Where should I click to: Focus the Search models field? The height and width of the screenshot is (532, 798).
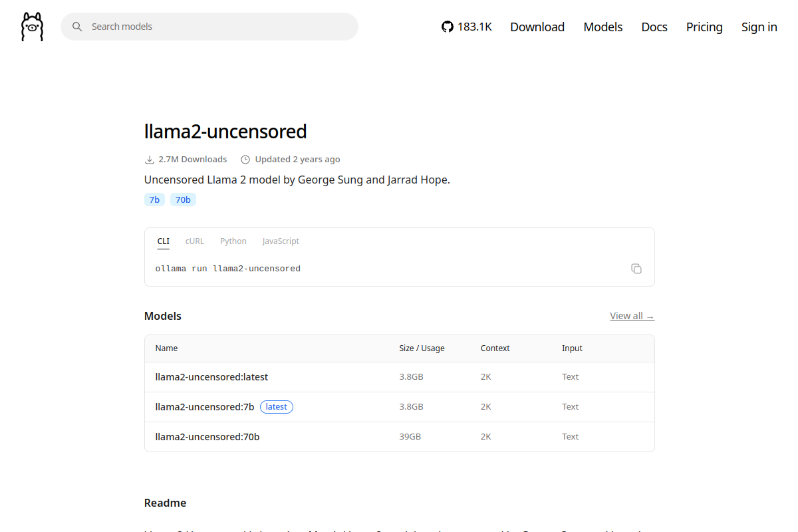pos(209,27)
